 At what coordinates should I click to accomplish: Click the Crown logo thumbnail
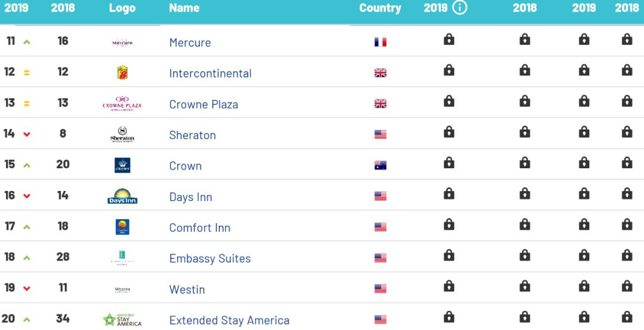[x=122, y=165]
